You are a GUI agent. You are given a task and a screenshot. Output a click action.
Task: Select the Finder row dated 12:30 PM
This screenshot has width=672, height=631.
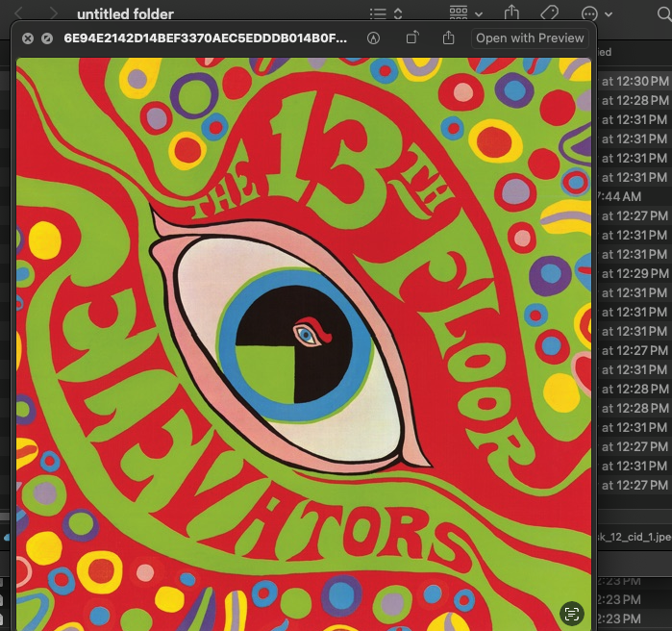635,81
